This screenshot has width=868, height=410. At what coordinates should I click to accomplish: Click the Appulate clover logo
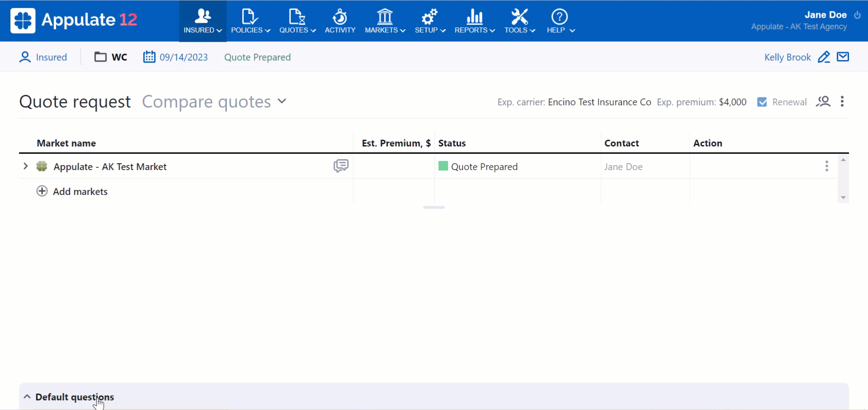coord(23,20)
